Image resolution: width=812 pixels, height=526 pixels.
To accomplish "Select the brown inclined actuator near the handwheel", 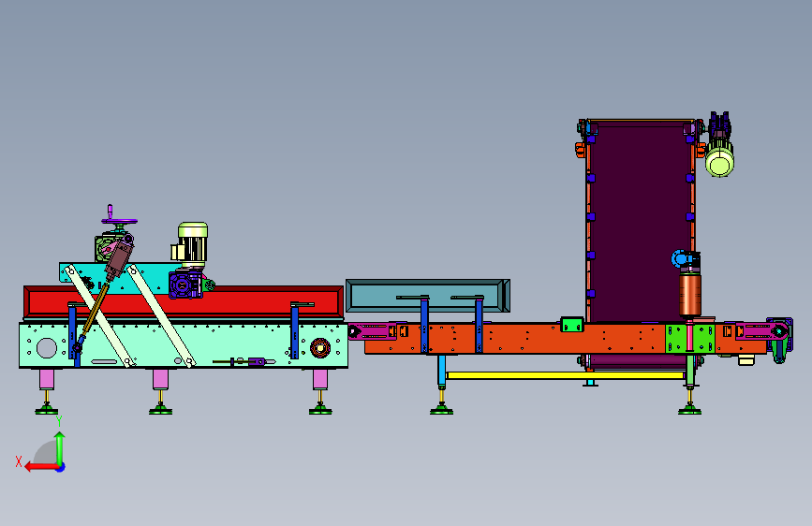I will click(x=119, y=259).
